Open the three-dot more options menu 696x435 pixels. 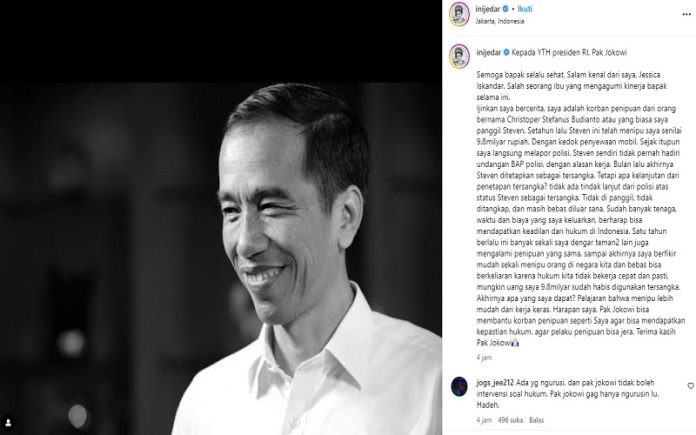687,14
